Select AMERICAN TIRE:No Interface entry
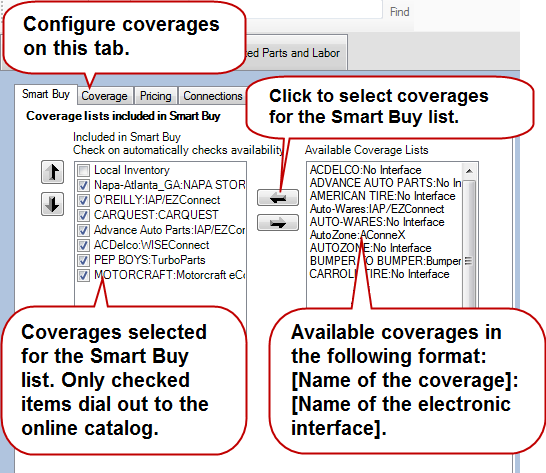This screenshot has width=546, height=473. (382, 196)
